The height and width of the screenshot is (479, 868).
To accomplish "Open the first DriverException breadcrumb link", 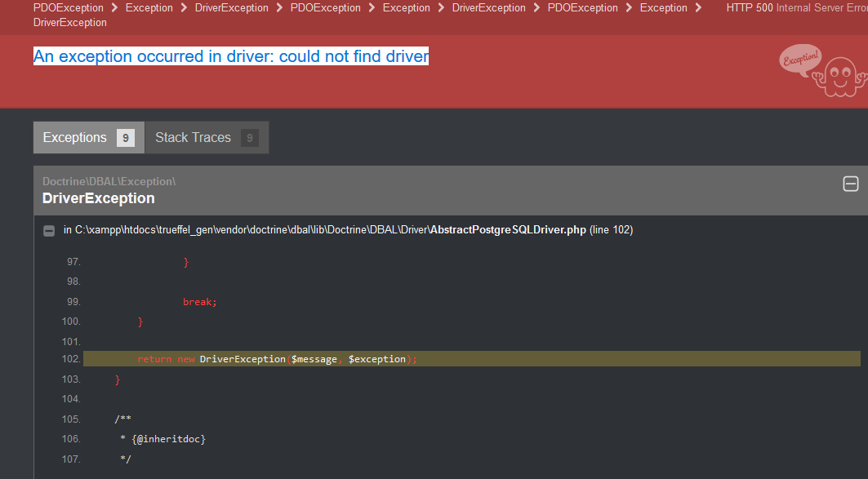I will [231, 8].
